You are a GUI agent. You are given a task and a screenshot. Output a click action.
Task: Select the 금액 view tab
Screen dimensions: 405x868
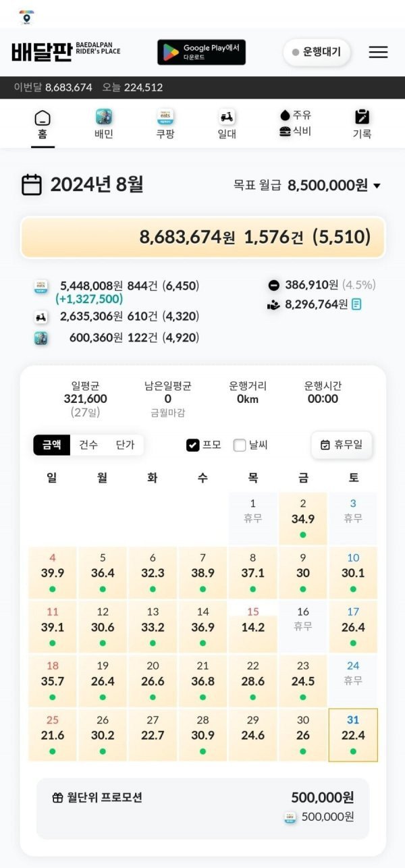point(52,445)
